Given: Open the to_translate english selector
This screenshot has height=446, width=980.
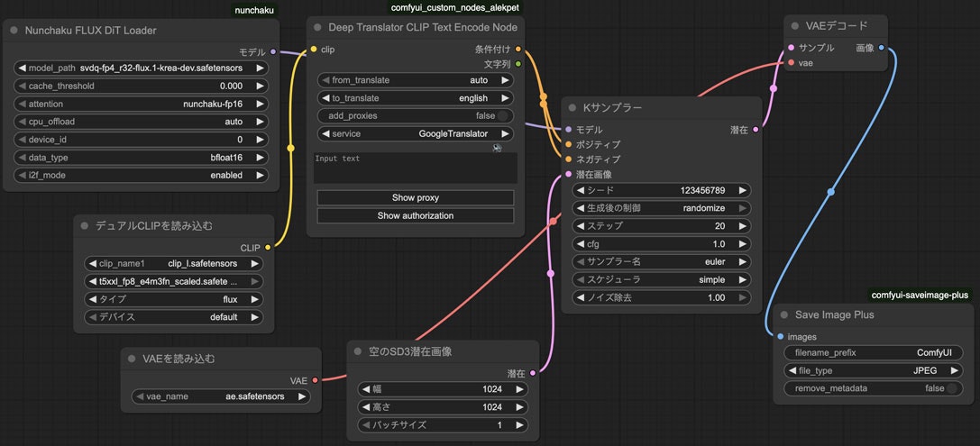Looking at the screenshot, I should 416,98.
